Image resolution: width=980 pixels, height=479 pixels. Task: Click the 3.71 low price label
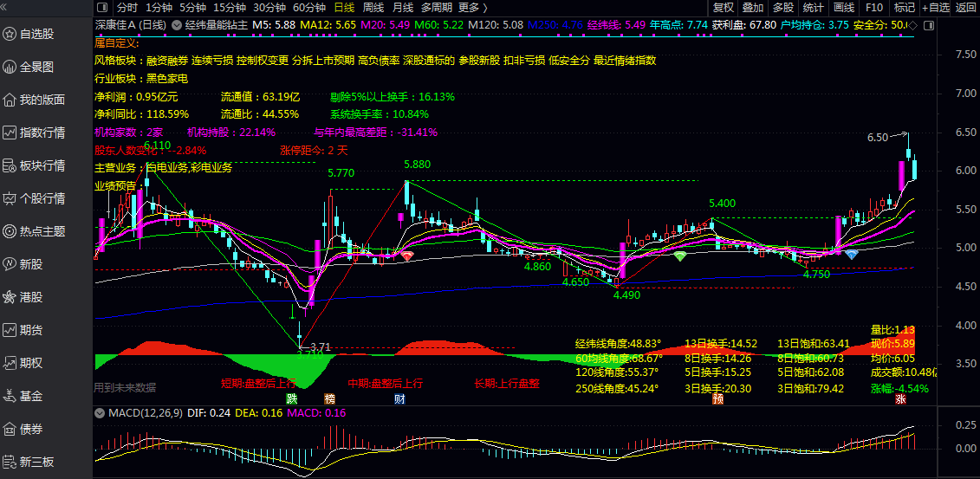coord(320,346)
